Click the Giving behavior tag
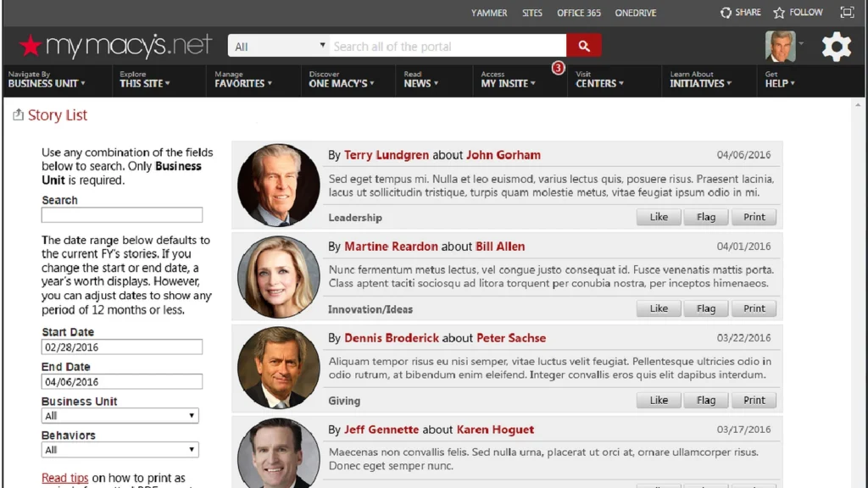 click(x=344, y=401)
